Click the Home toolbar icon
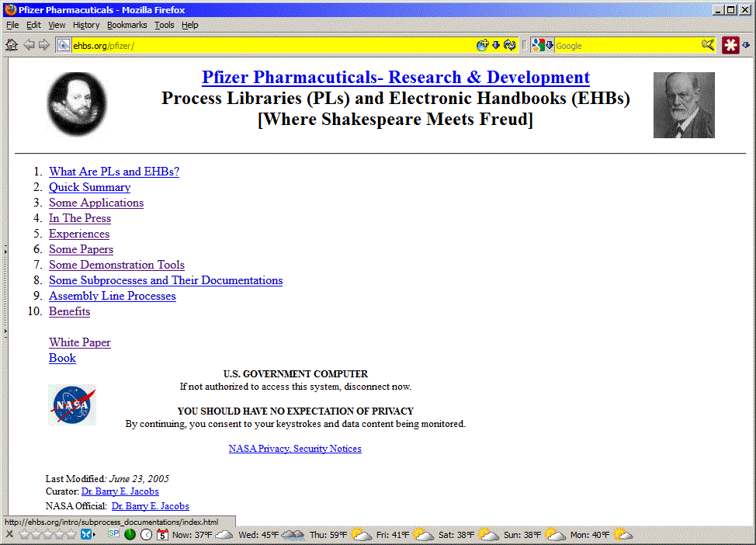This screenshot has height=545, width=756. click(x=12, y=45)
